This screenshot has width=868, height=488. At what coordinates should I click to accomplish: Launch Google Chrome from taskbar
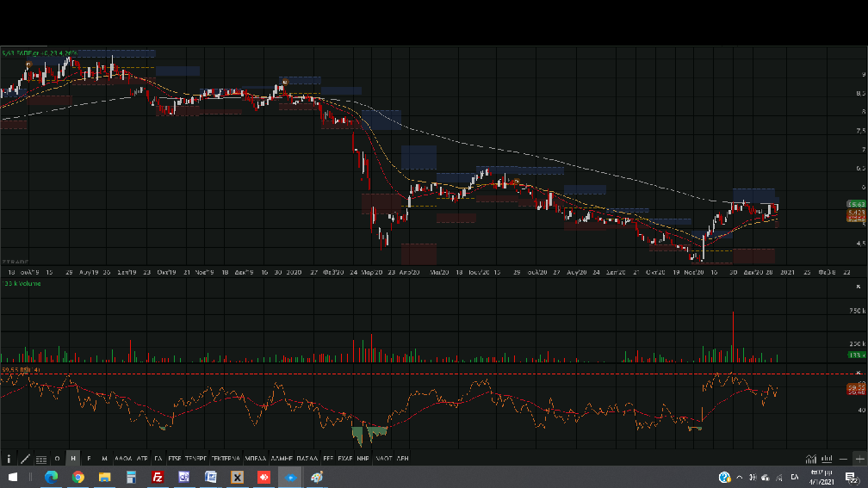[78, 477]
